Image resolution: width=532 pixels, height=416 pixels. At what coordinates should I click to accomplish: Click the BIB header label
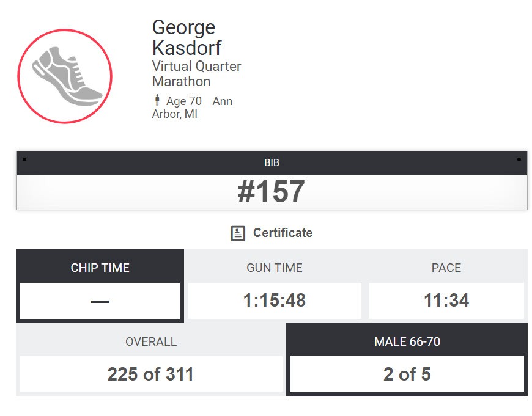click(272, 163)
